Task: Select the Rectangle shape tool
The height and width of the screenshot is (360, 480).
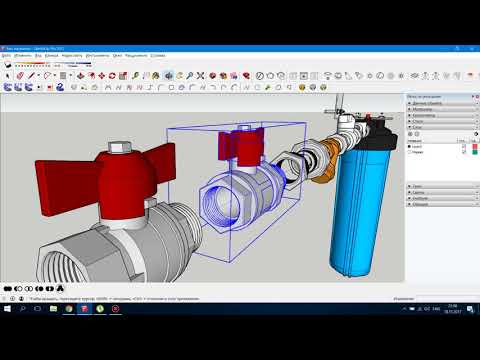Action: point(63,76)
